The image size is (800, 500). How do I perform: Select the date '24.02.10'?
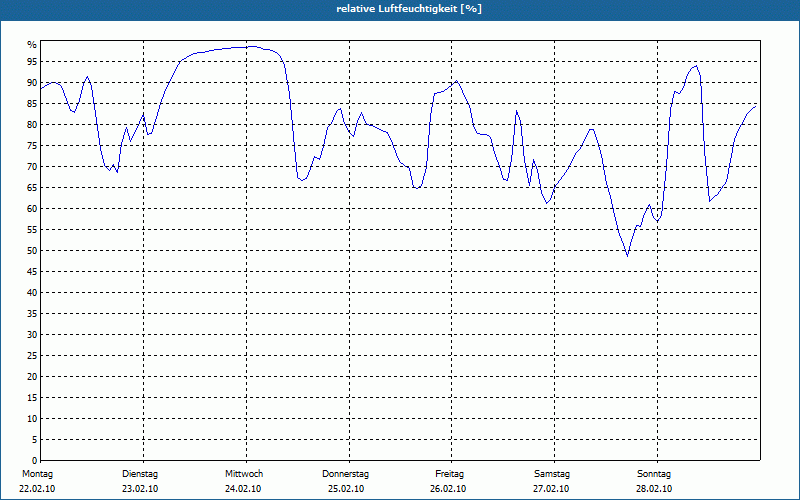click(x=243, y=489)
